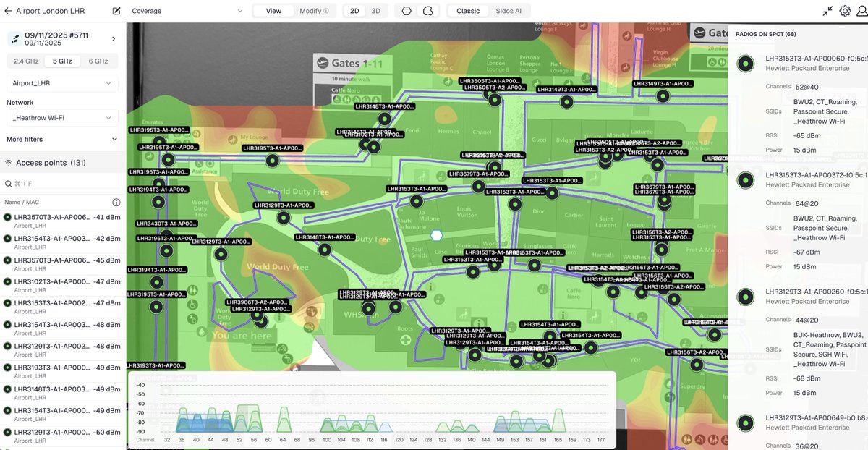Click the -65 dBm RSSI value
The width and height of the screenshot is (868, 450).
tap(807, 135)
